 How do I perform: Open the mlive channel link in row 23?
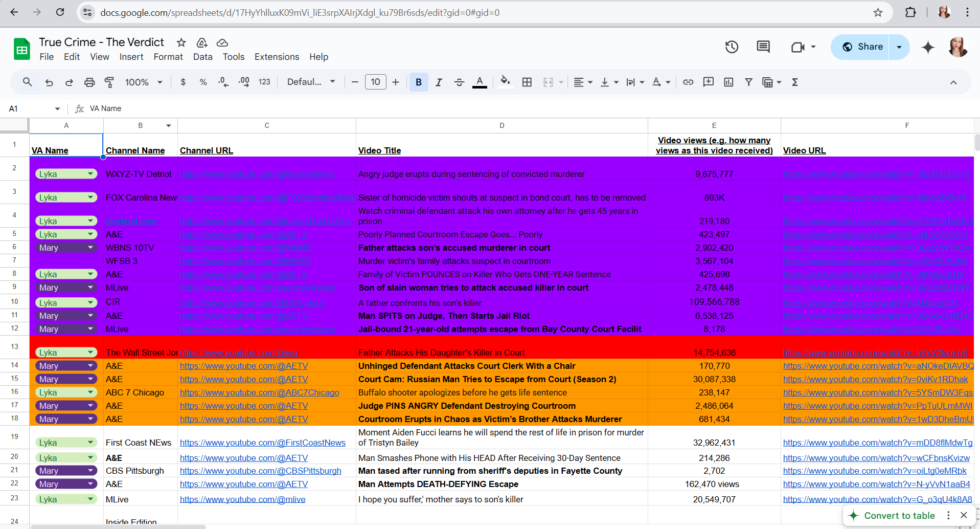[243, 499]
